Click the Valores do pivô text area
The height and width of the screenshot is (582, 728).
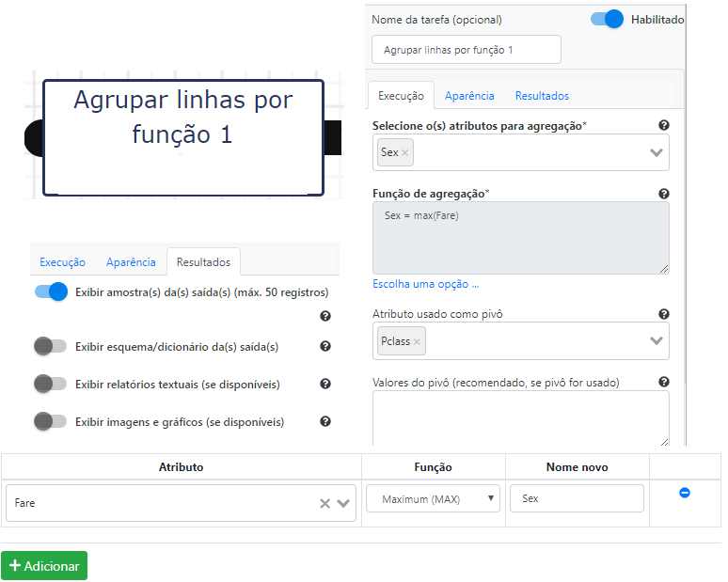coord(520,418)
